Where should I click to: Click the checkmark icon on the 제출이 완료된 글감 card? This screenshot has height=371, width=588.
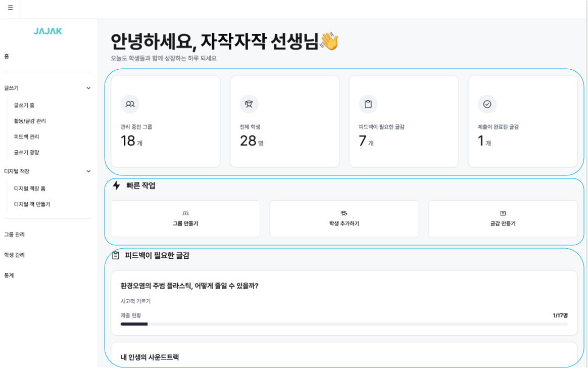[487, 104]
